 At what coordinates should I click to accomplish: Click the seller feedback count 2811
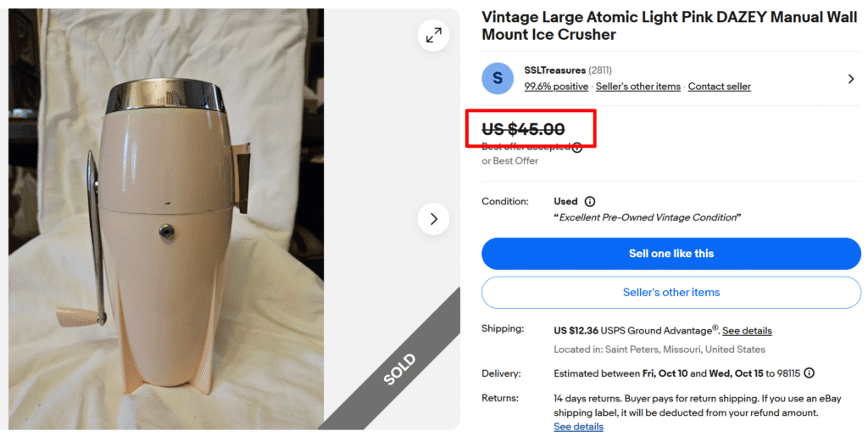pos(600,70)
